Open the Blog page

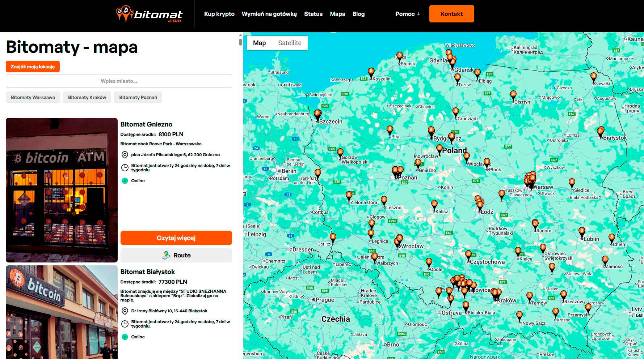click(x=358, y=14)
